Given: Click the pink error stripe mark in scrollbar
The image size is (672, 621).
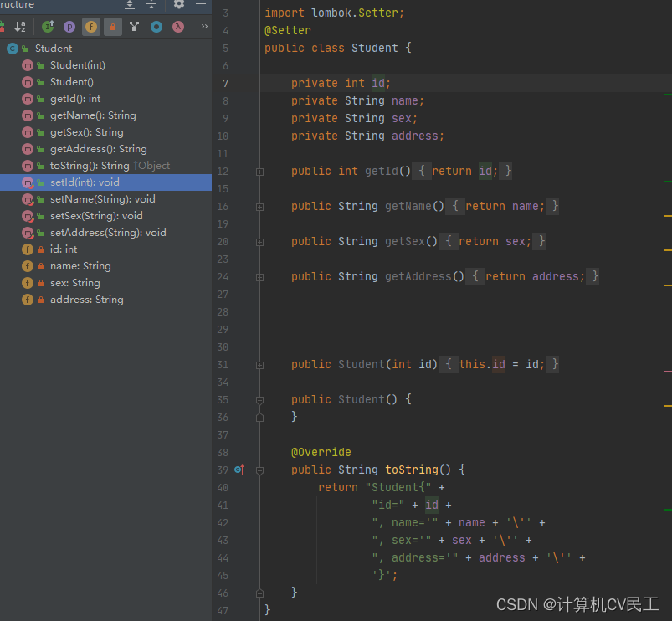Looking at the screenshot, I should click(x=667, y=370).
